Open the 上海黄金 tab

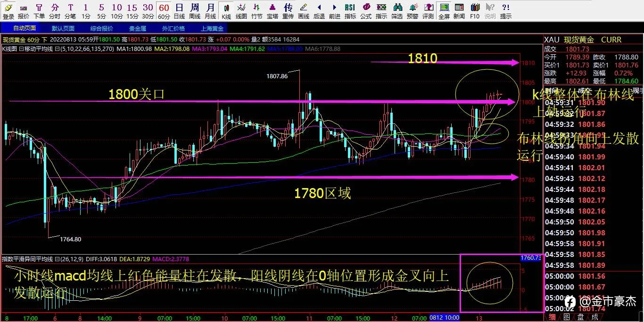pyautogui.click(x=212, y=28)
